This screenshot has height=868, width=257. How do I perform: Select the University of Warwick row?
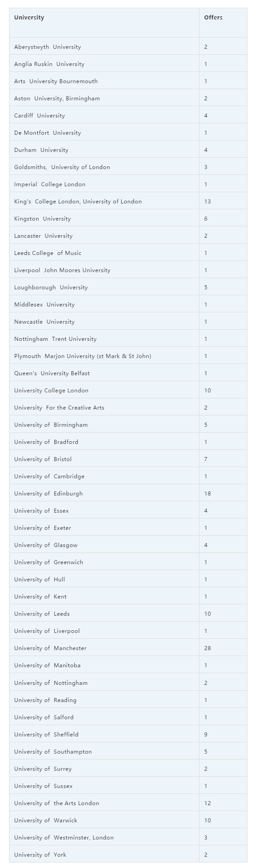[128, 821]
